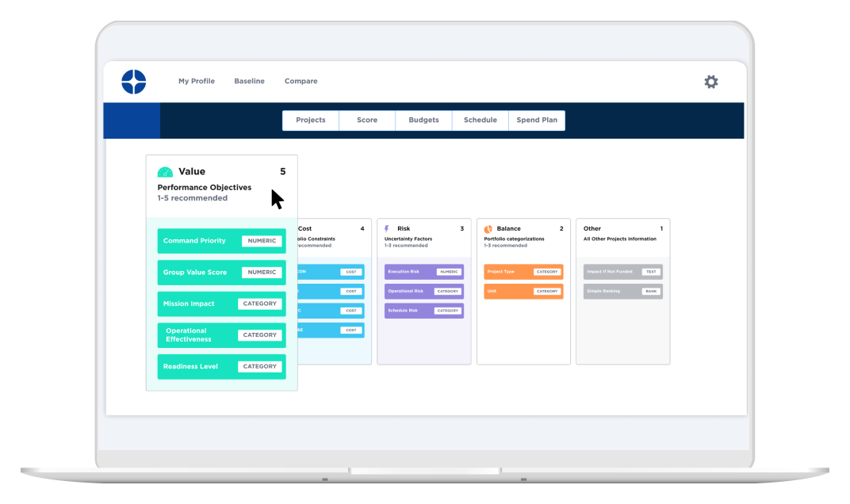Open the settings gear icon

pyautogui.click(x=710, y=82)
